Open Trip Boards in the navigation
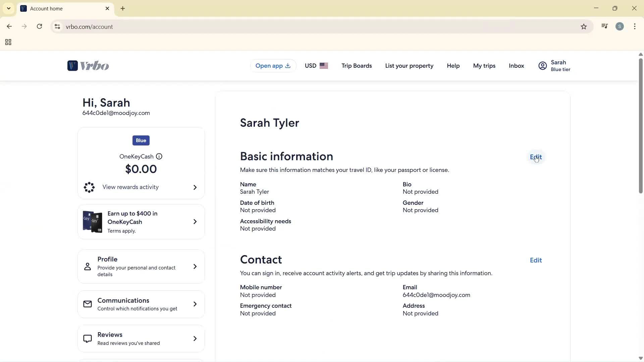 click(357, 66)
